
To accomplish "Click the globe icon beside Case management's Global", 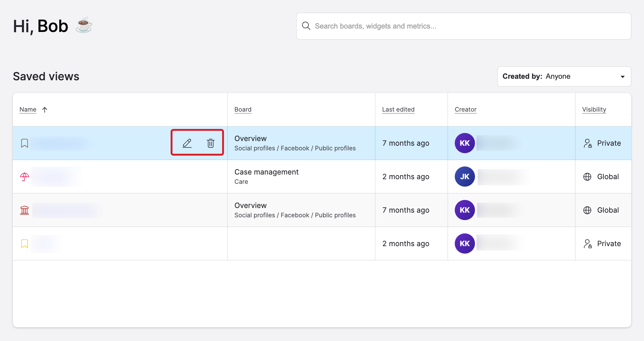I will tap(587, 177).
